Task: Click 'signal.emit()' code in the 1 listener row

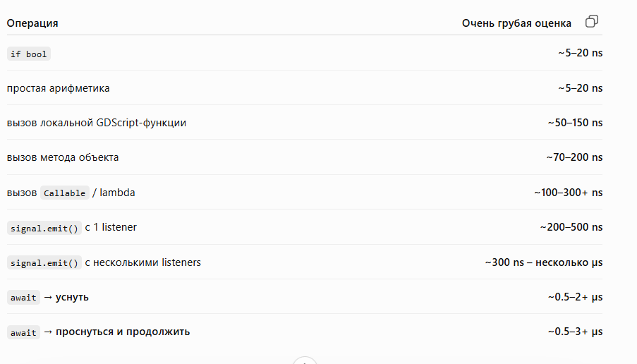Action: [44, 228]
